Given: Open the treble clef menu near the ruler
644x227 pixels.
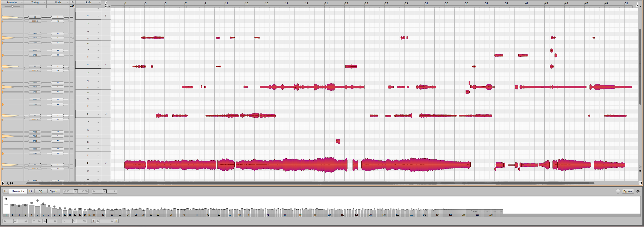Looking at the screenshot, I should (106, 4).
